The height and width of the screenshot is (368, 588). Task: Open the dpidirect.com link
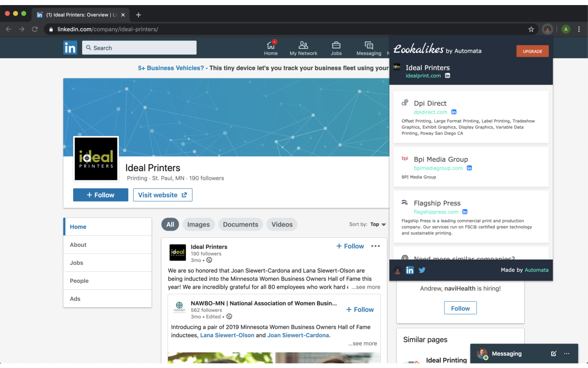click(x=430, y=112)
